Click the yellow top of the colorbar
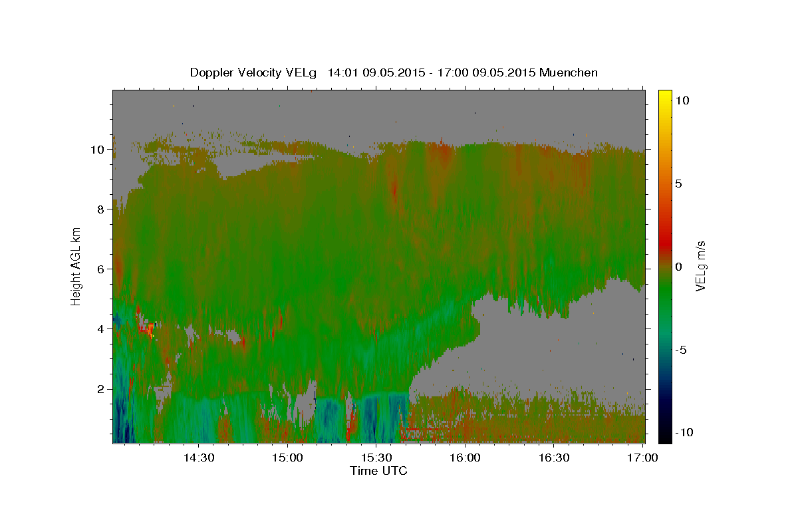 (664, 96)
